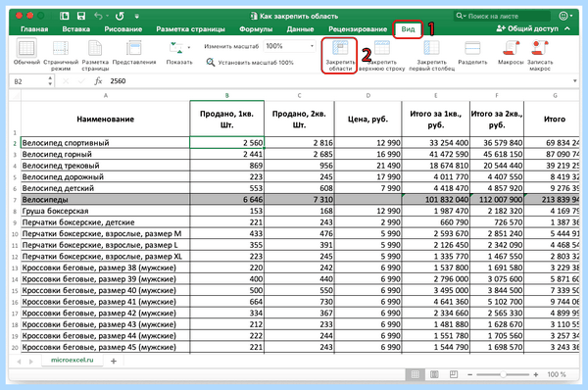
Task: Cancel formula entry with the X icon
Action: coord(66,81)
